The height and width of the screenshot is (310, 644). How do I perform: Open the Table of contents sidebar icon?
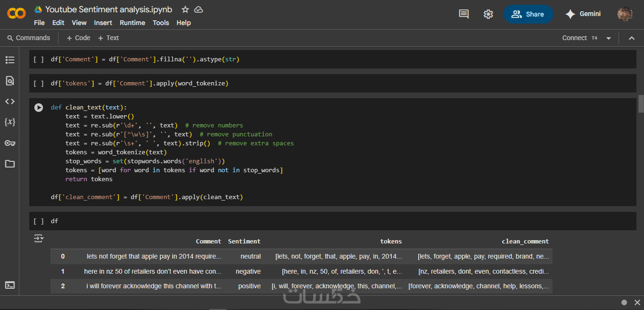10,60
